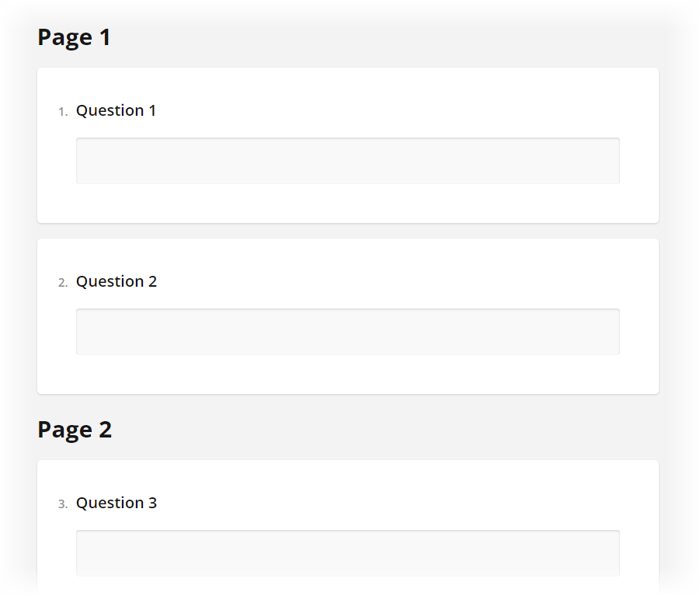The width and height of the screenshot is (700, 596).
Task: Click the gap between Page 1 questions
Action: point(347,229)
